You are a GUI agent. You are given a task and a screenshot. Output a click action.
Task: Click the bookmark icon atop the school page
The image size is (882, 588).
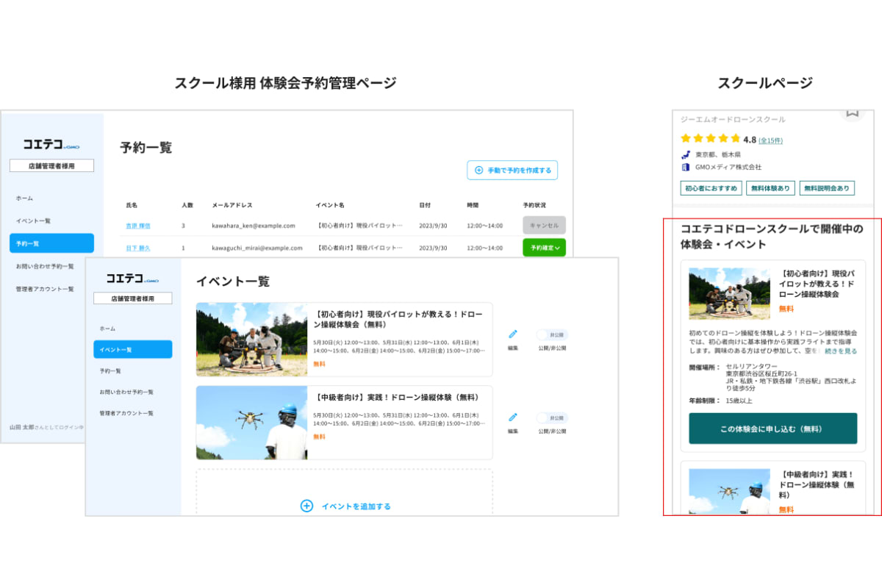pos(852,112)
